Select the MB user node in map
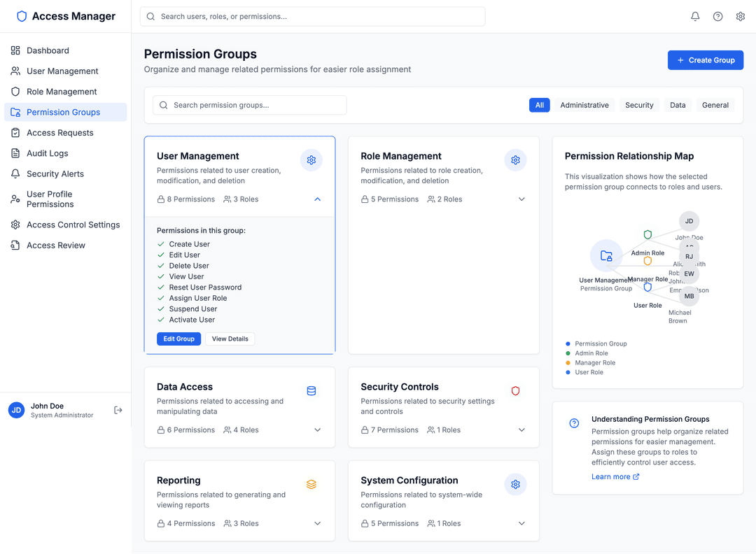 coord(689,296)
